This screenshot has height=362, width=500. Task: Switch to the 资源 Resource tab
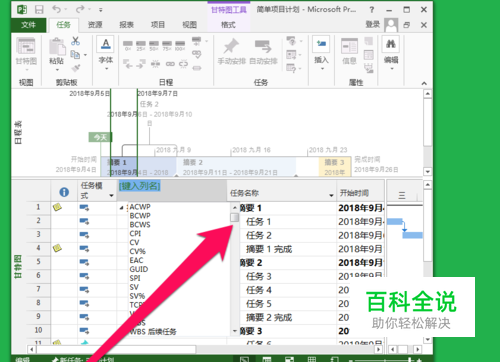click(95, 25)
